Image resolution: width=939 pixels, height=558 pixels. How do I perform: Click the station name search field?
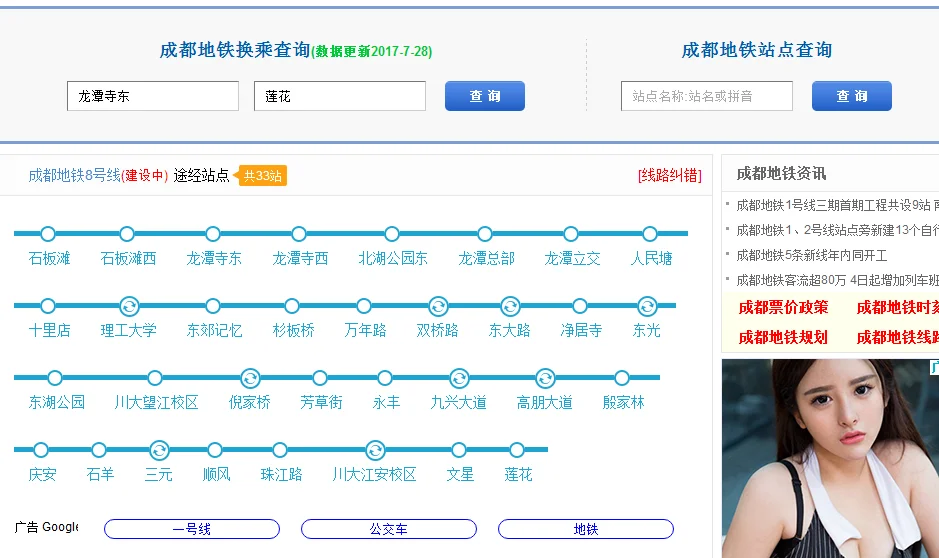pos(707,96)
